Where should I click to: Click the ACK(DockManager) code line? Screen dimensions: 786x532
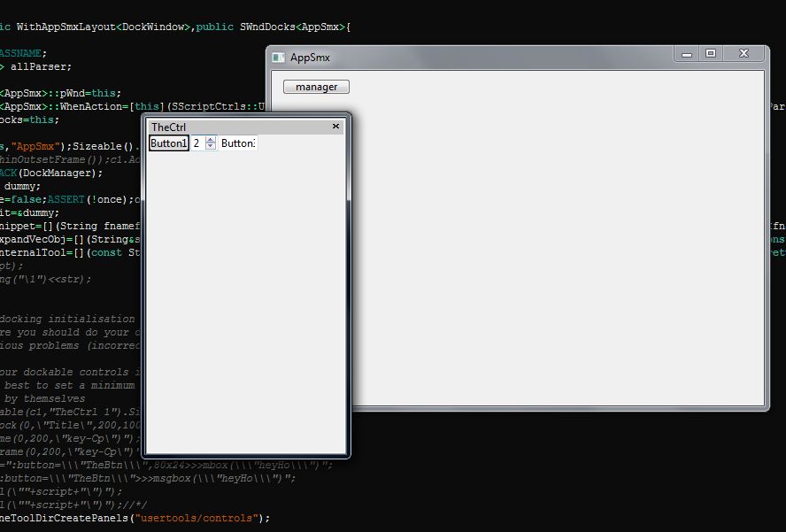click(x=53, y=173)
